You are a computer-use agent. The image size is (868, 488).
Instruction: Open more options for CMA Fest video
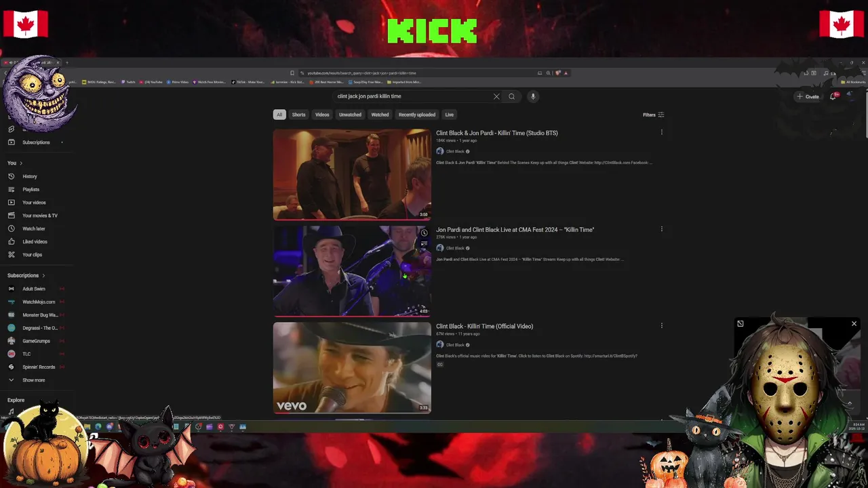click(662, 229)
